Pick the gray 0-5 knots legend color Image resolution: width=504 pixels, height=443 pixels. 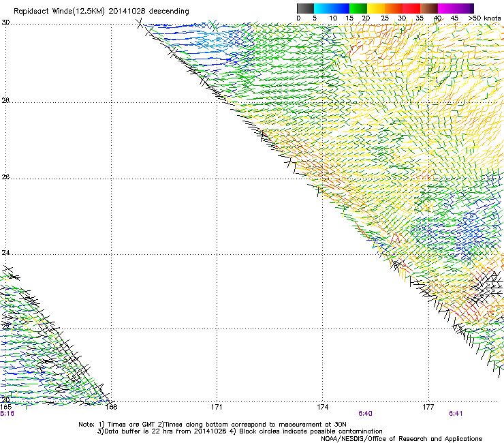[x=305, y=8]
